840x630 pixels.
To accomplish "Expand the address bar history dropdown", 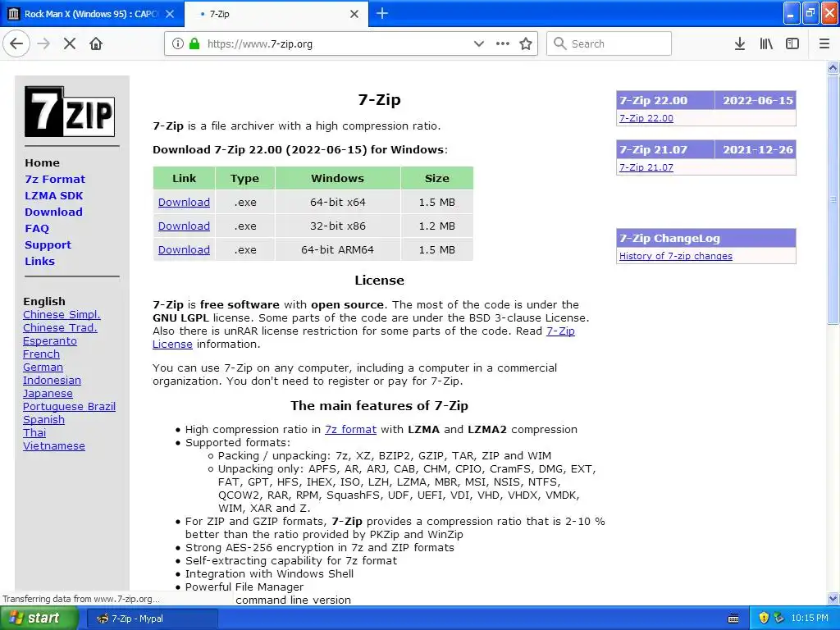I will coord(479,43).
